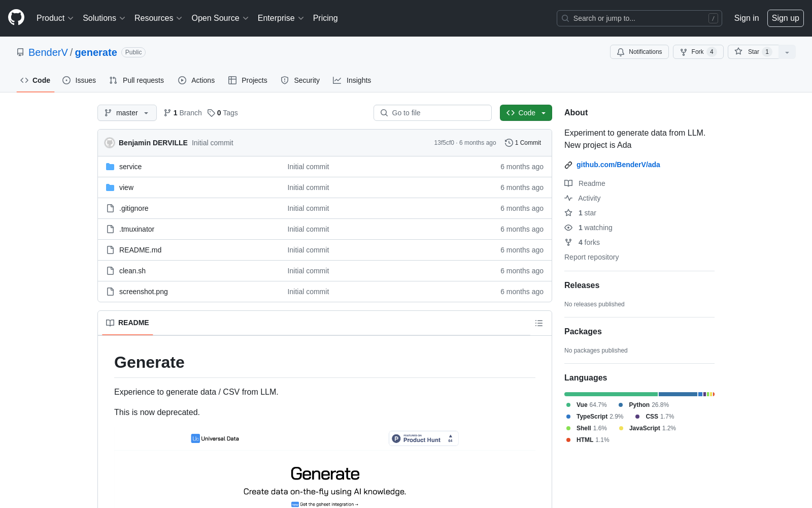Click the HTML 1.1% language entry

click(x=588, y=440)
